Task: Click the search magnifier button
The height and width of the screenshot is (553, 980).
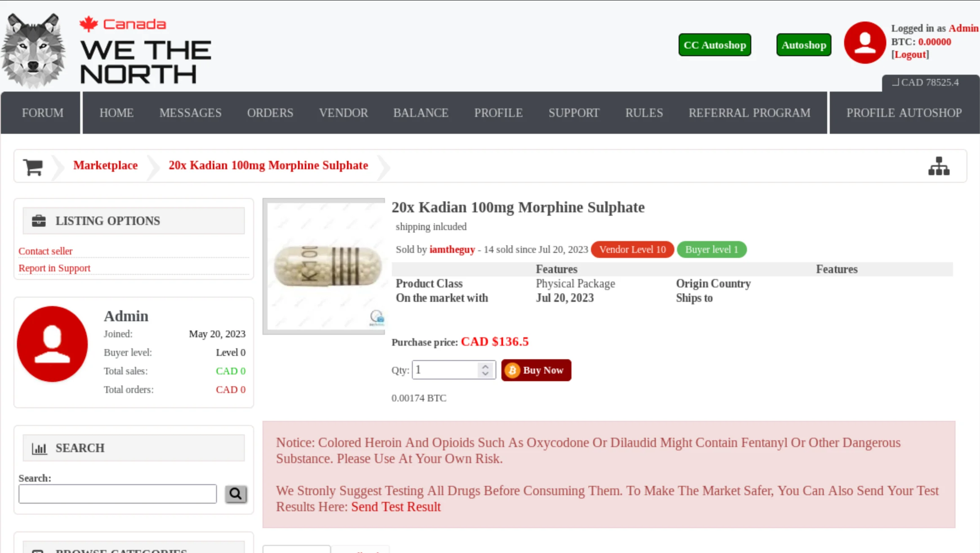Action: (x=236, y=493)
